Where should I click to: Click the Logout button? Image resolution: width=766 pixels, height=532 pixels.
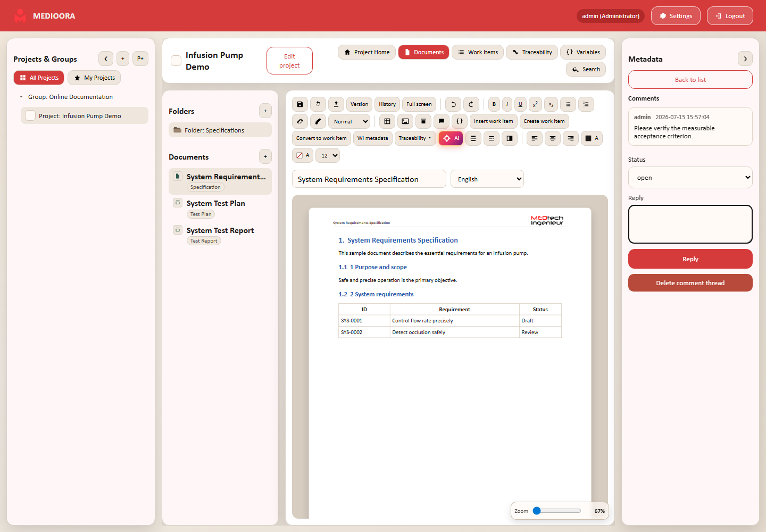pos(730,16)
